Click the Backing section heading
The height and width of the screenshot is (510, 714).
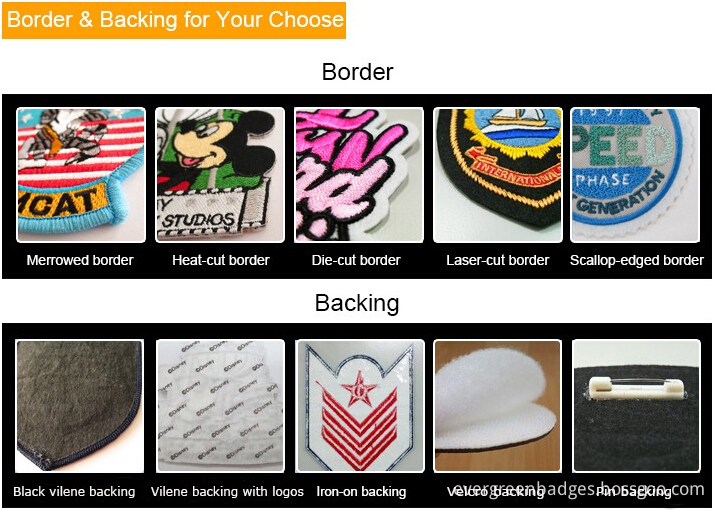[357, 303]
